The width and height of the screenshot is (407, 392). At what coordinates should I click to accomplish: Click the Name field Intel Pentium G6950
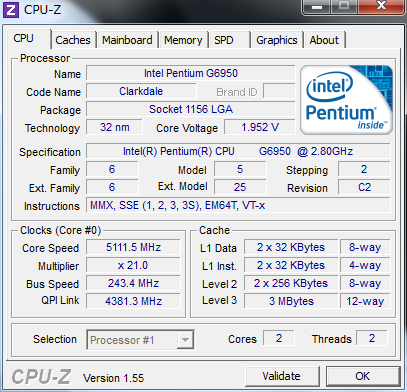click(x=191, y=73)
